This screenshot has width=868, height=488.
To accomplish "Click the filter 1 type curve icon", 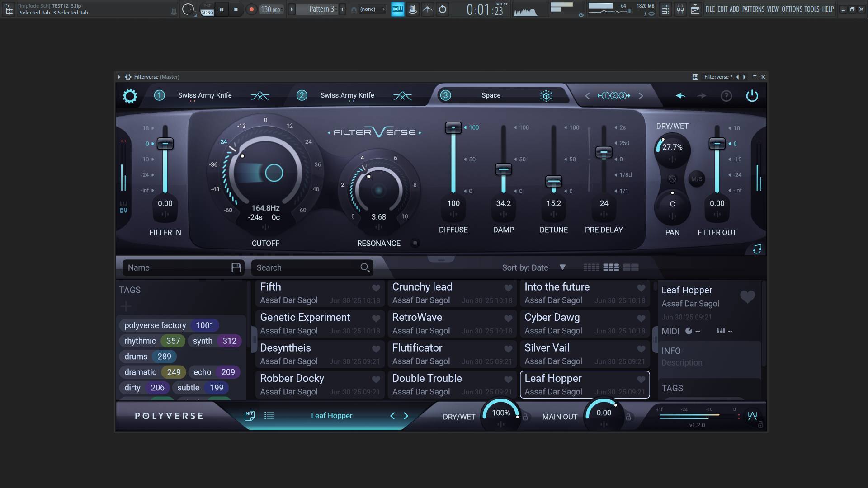I will 260,96.
